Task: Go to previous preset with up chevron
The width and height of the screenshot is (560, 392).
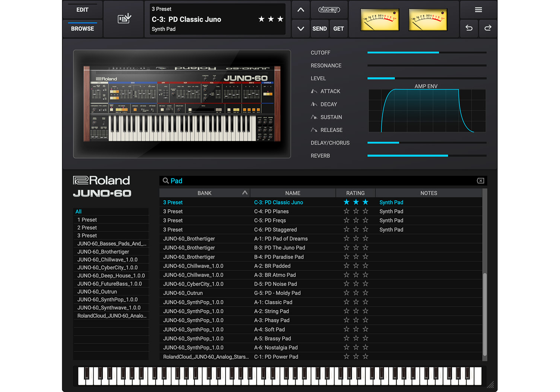Action: (301, 10)
